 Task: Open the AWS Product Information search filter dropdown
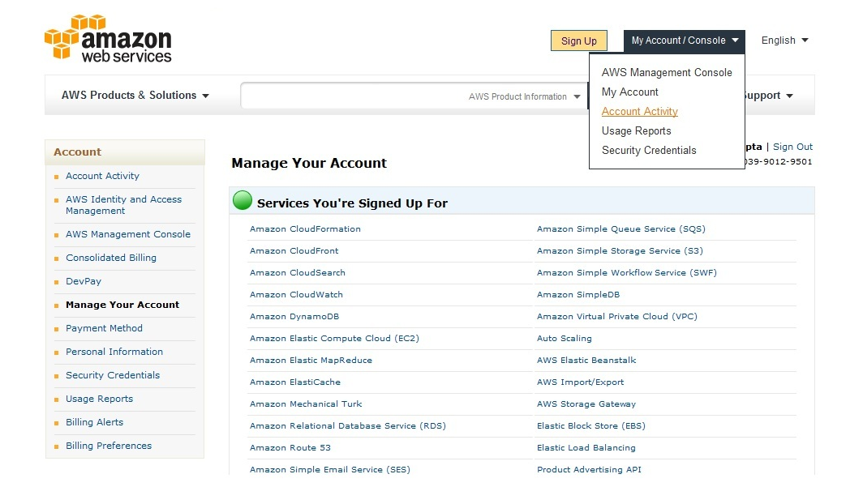523,96
